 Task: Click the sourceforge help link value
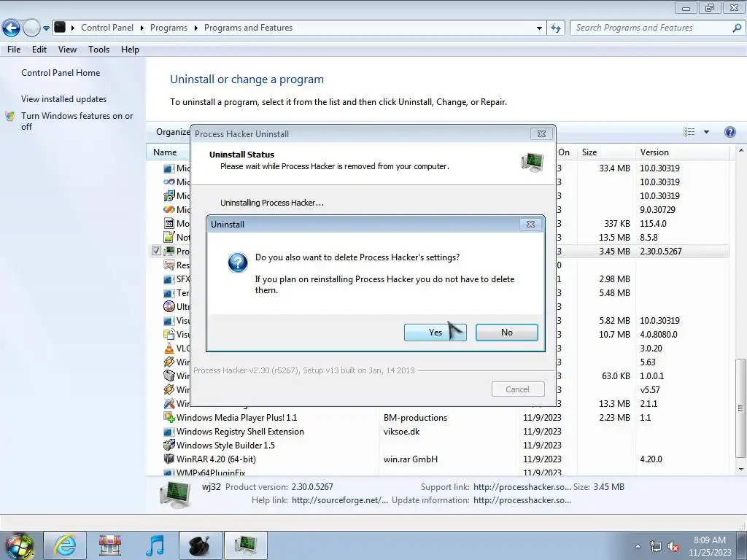pyautogui.click(x=340, y=500)
